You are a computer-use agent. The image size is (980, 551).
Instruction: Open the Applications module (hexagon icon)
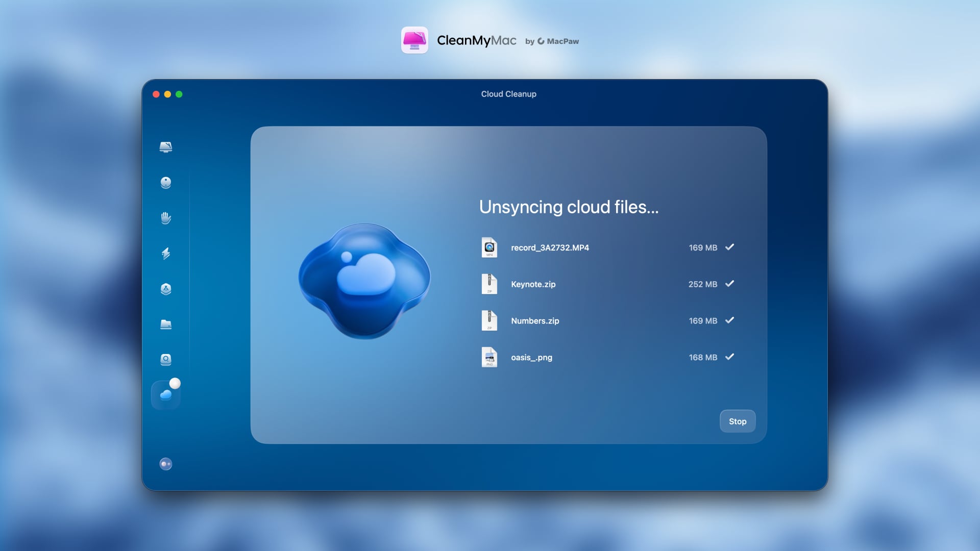(165, 289)
